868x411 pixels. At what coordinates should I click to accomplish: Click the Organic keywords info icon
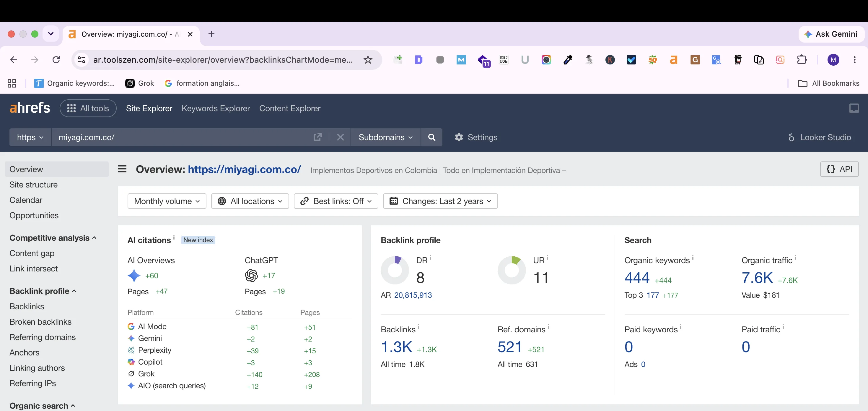(693, 258)
